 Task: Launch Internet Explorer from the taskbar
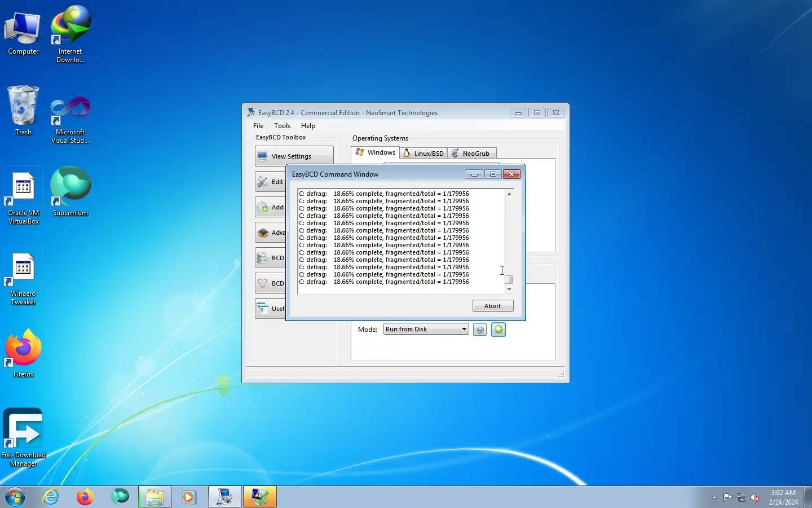point(51,497)
